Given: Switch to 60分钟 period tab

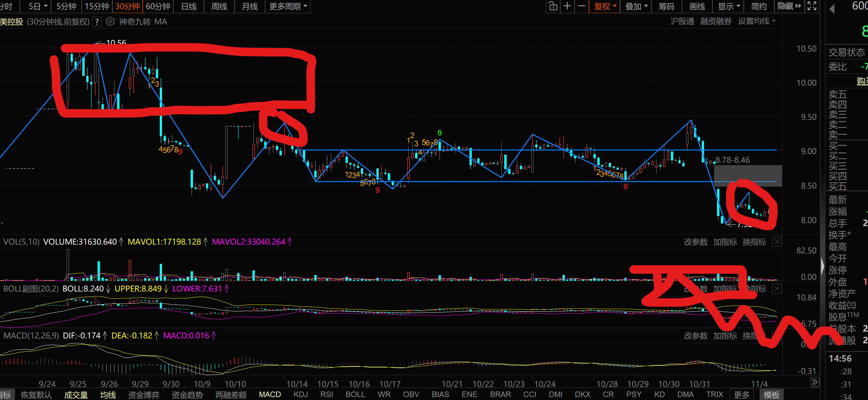Looking at the screenshot, I should [158, 6].
